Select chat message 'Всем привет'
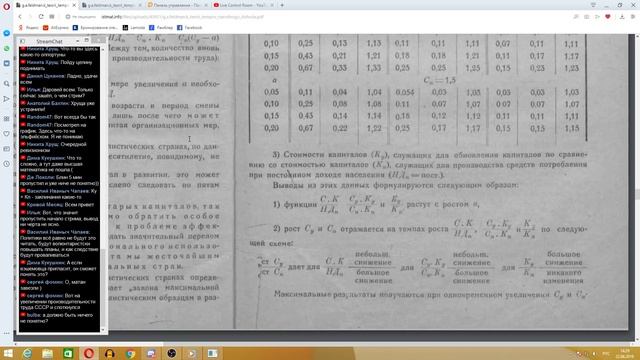The height and width of the screenshot is (360, 640). (x=57, y=205)
